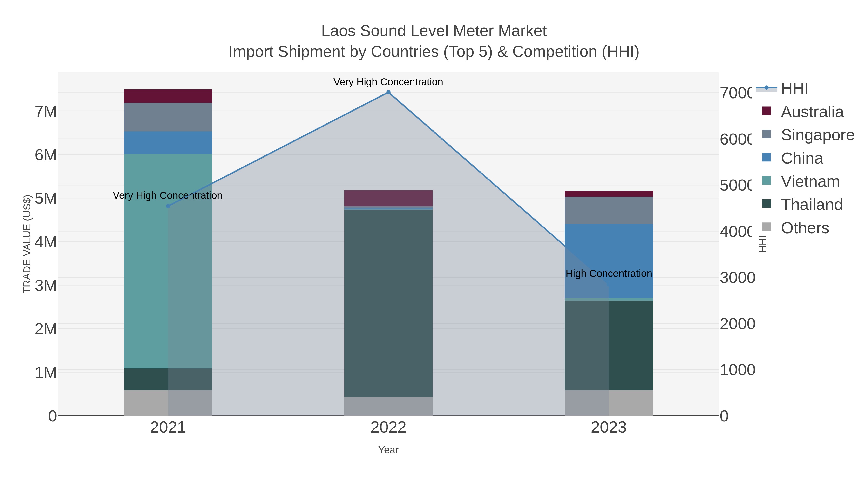Click the chart title 'Laos Sound Level Meter Market'
The width and height of the screenshot is (868, 488).
434,31
